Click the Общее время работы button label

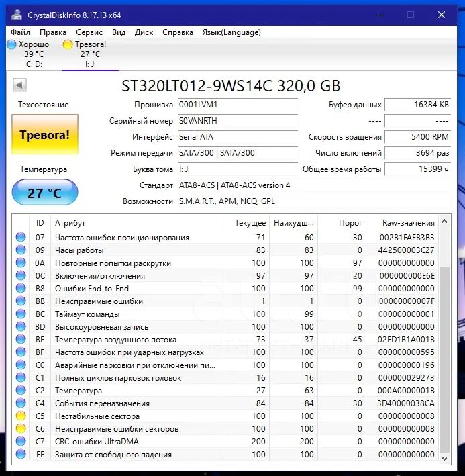coord(342,169)
